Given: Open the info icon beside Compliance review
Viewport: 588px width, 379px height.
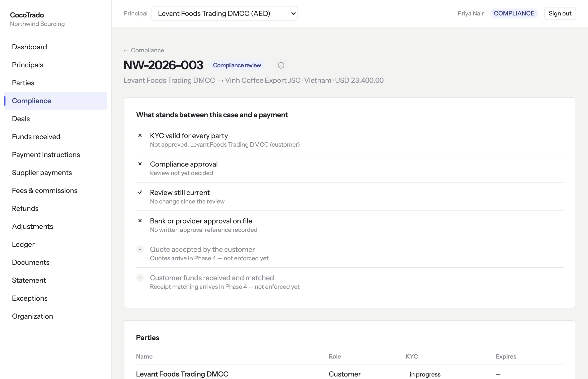Looking at the screenshot, I should tap(281, 65).
